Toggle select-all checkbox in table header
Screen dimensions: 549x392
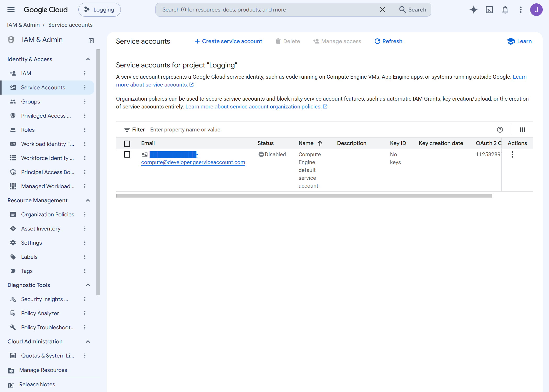[127, 143]
